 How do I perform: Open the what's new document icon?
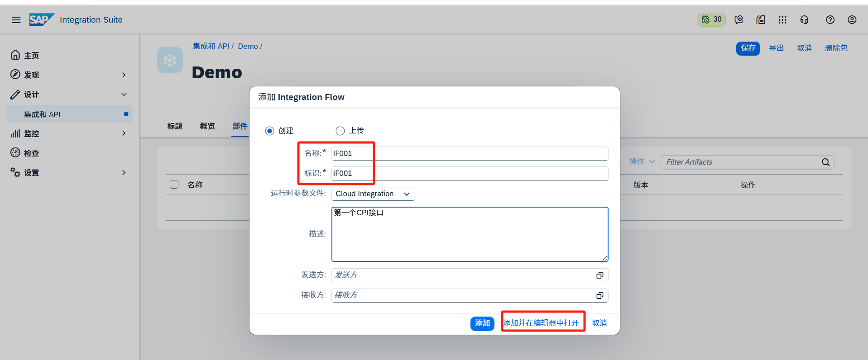[761, 19]
